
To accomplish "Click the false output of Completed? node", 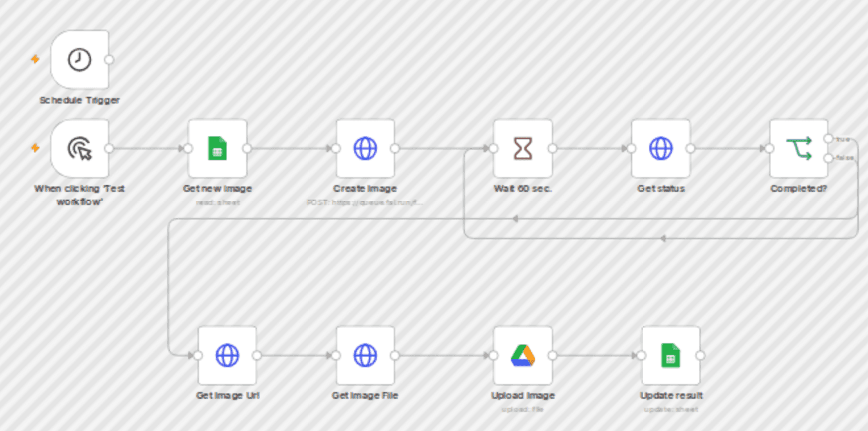I will (828, 158).
